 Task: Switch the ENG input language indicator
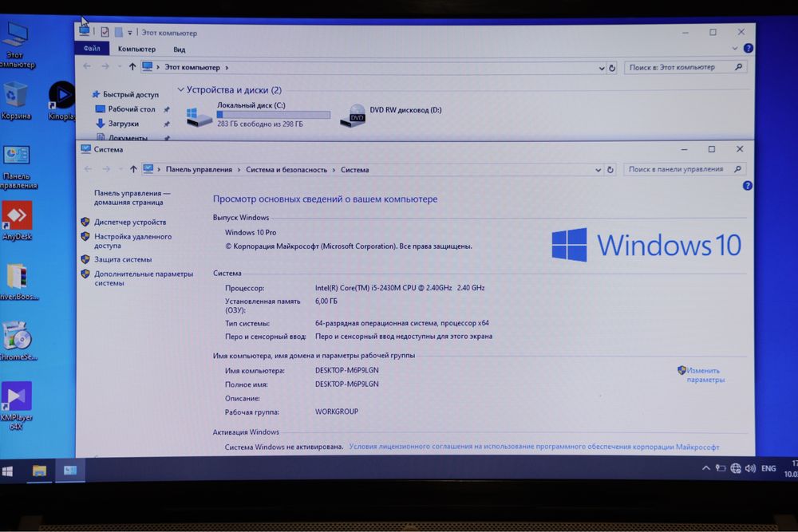[768, 468]
